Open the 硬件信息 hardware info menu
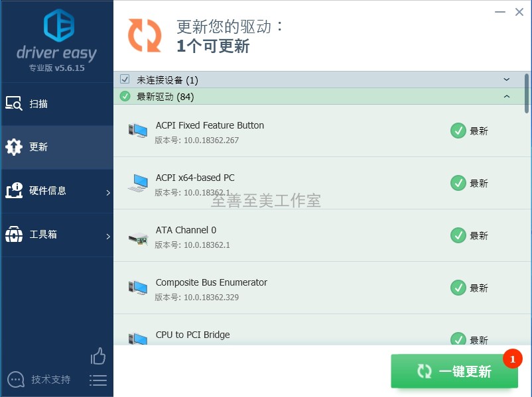Viewport: 532px width, 397px height. [57, 191]
